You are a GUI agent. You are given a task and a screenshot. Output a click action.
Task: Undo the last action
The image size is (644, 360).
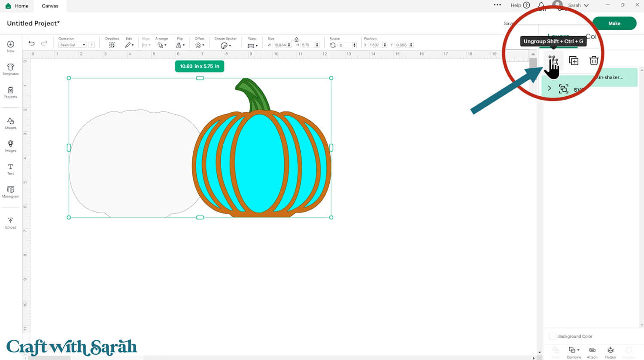pos(31,43)
